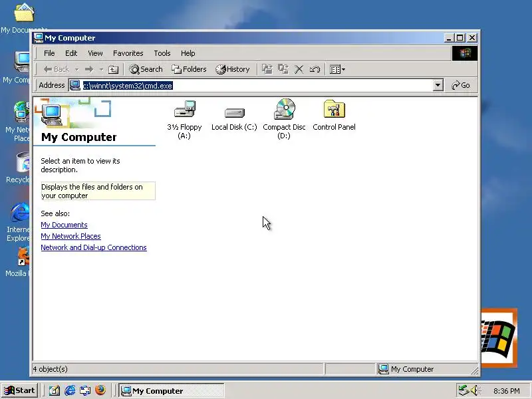
Task: Select My Computer taskbar button
Action: coord(172,390)
